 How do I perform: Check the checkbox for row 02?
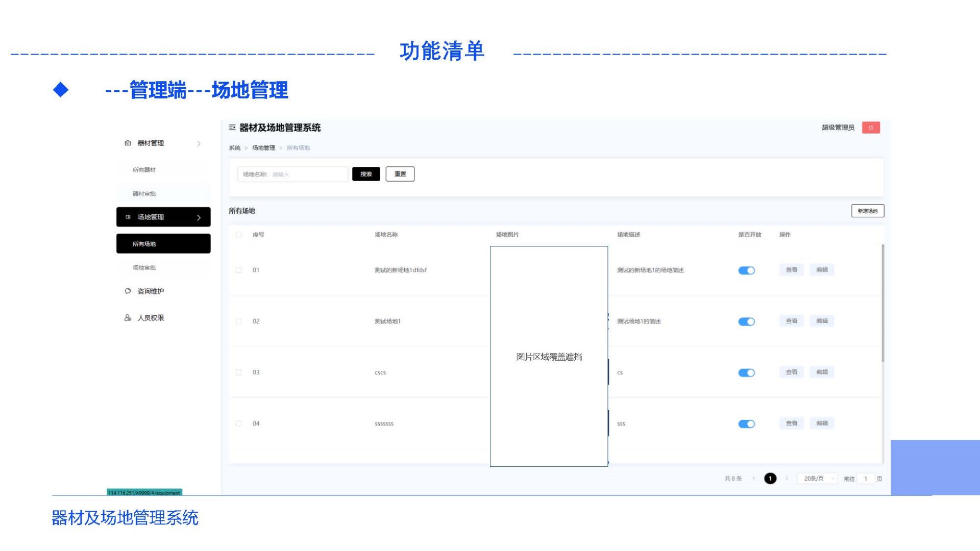tap(239, 321)
